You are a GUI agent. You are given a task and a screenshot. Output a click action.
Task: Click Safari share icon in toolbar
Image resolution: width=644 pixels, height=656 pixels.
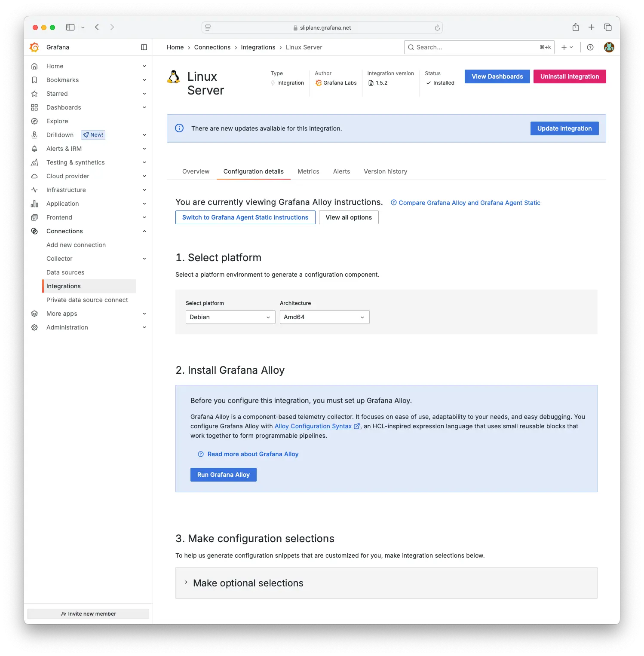point(576,27)
